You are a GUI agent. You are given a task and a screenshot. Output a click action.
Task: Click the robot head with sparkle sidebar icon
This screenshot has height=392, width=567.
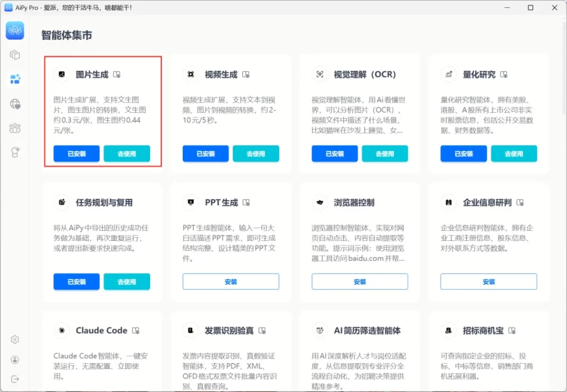[x=15, y=153]
